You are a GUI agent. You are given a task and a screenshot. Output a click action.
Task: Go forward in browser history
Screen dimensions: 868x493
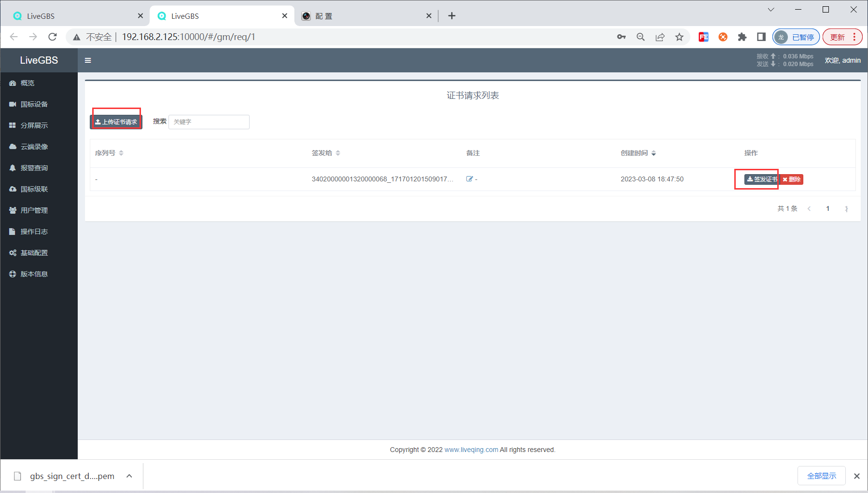(x=33, y=37)
